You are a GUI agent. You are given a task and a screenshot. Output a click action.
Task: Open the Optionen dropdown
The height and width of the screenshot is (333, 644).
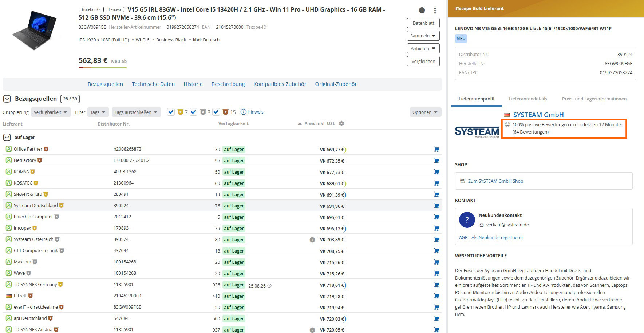pyautogui.click(x=425, y=112)
